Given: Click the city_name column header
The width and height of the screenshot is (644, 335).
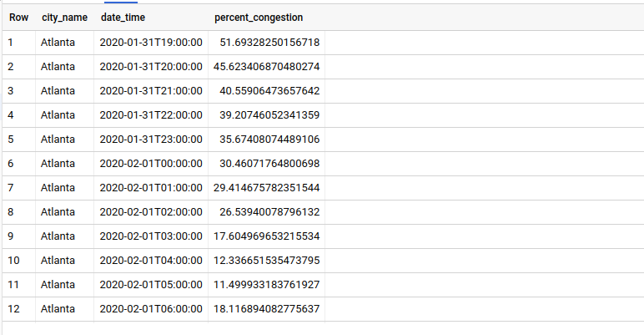Looking at the screenshot, I should 64,18.
